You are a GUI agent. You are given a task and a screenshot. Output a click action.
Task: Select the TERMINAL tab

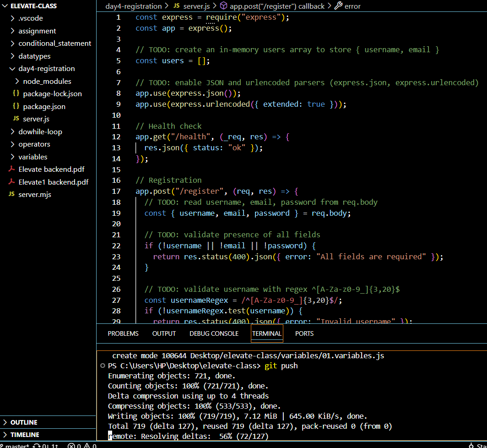pos(267,333)
